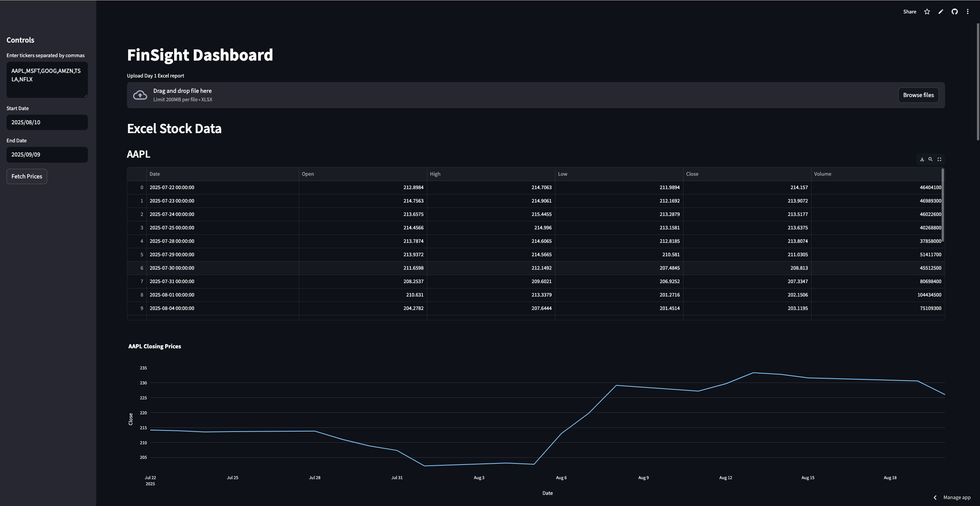
Task: Download the AAPL table as CSV
Action: [922, 159]
